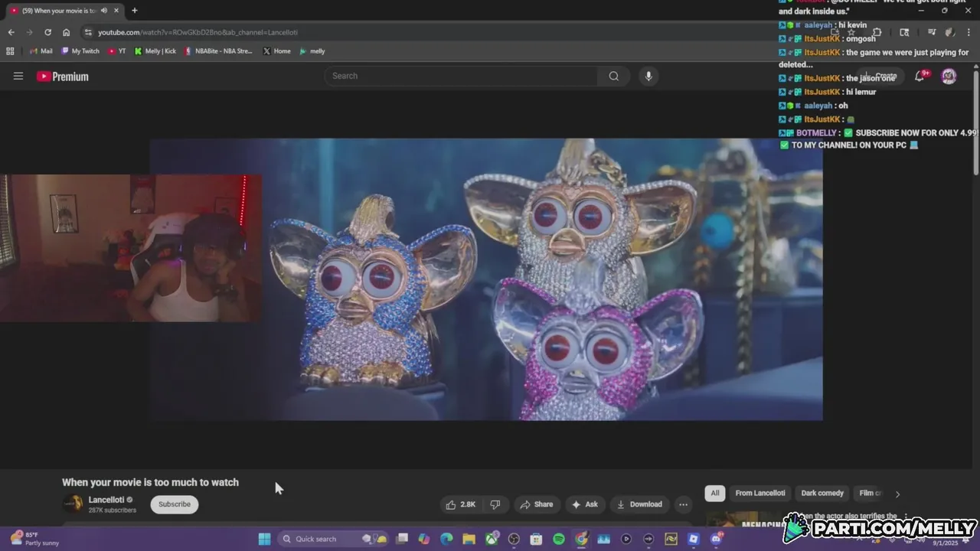Open the YouTube account avatar menu
Image resolution: width=980 pixels, height=551 pixels.
click(x=949, y=76)
